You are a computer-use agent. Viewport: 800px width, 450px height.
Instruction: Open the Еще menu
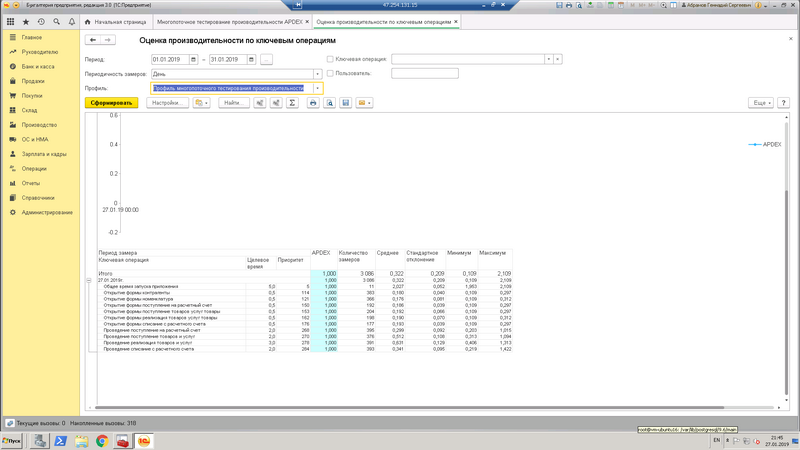click(x=761, y=103)
